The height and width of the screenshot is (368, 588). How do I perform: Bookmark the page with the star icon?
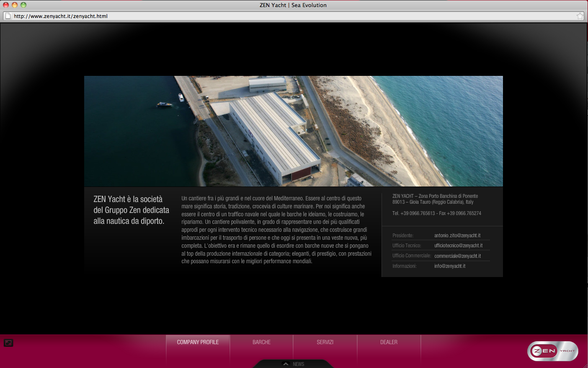(580, 16)
